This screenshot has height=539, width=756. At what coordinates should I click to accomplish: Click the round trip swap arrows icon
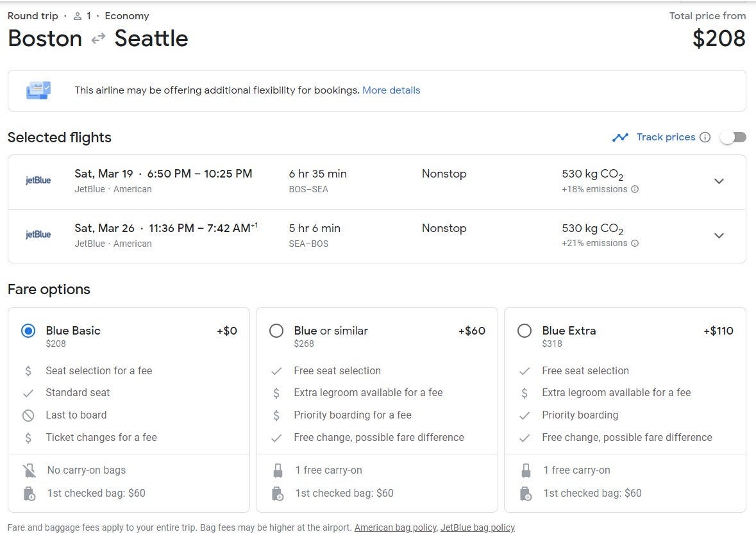pos(98,38)
